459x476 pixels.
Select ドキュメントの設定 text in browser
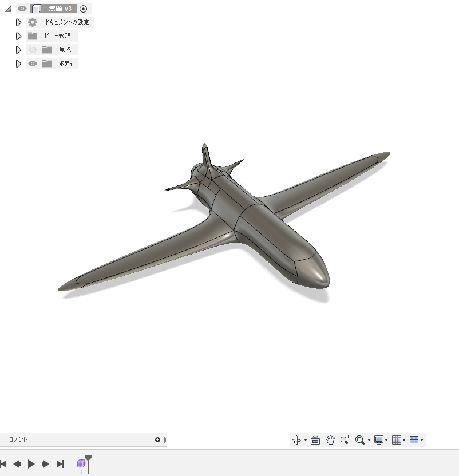click(67, 22)
